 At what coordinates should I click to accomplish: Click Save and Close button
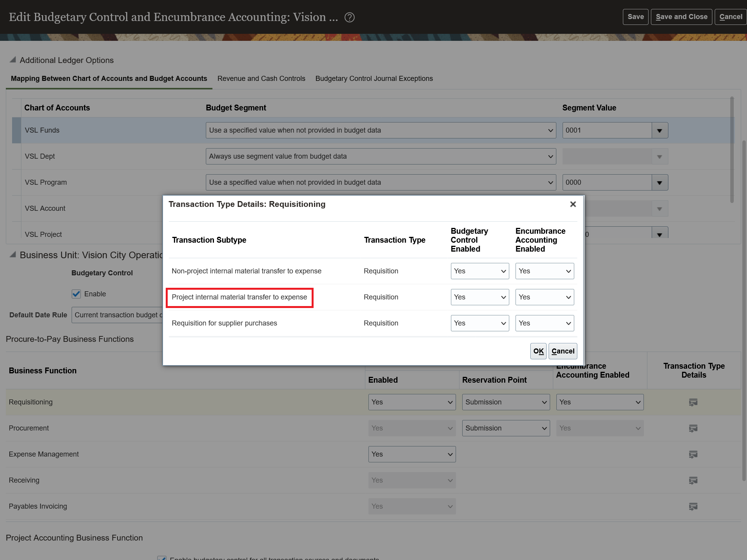click(681, 17)
